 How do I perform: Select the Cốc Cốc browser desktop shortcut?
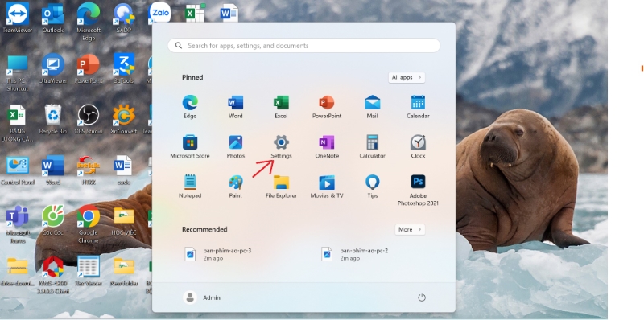coord(53,221)
